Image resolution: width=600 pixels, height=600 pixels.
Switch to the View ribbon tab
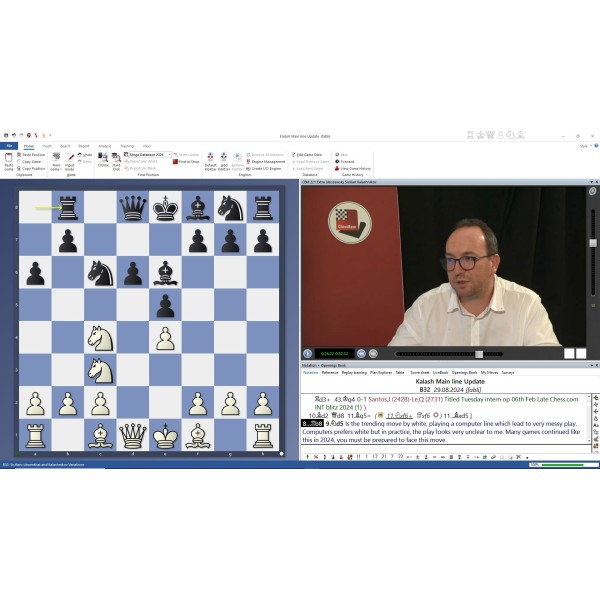tap(147, 146)
